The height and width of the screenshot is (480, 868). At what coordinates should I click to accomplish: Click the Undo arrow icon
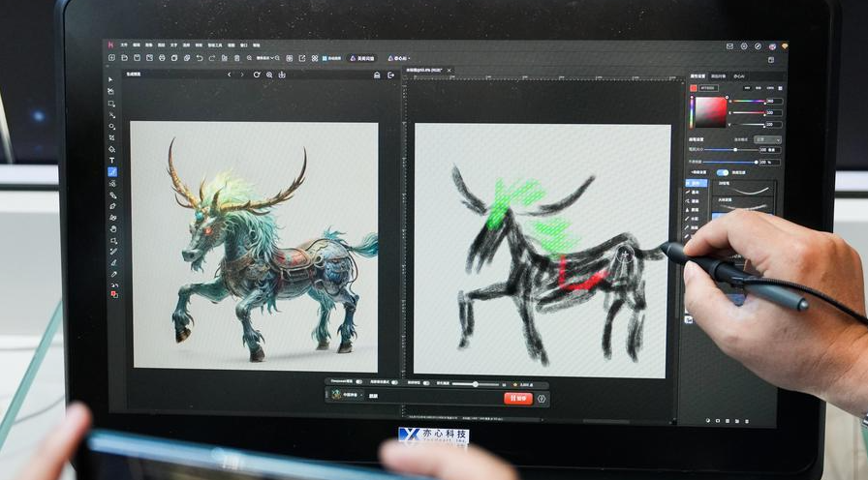coord(200,58)
